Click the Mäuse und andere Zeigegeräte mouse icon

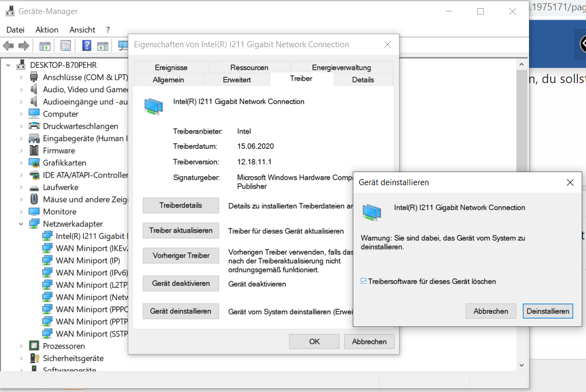[x=34, y=199]
